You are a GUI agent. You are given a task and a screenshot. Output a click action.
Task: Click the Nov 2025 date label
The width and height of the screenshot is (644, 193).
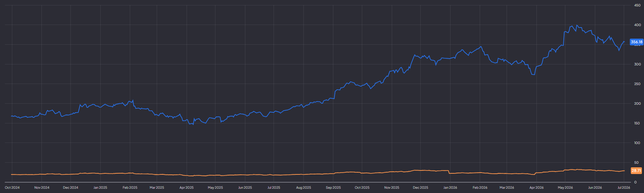[392, 188]
